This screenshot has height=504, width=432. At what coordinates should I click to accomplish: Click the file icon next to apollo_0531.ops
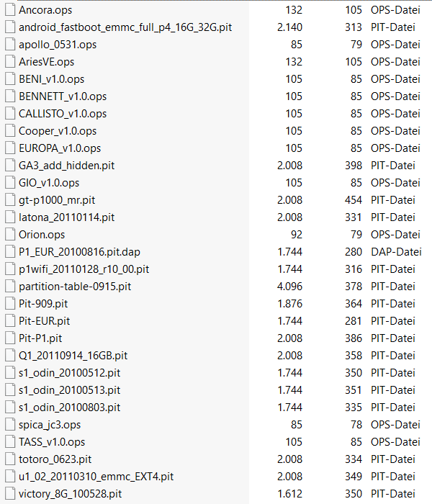coord(9,45)
